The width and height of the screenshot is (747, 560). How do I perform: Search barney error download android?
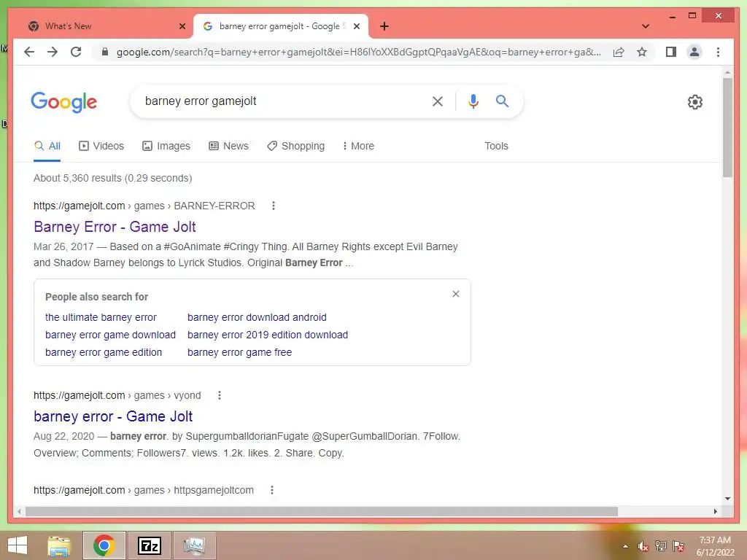[x=257, y=317]
